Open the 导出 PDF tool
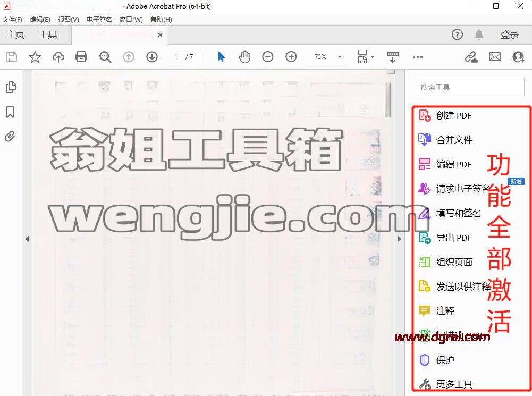 [x=445, y=238]
